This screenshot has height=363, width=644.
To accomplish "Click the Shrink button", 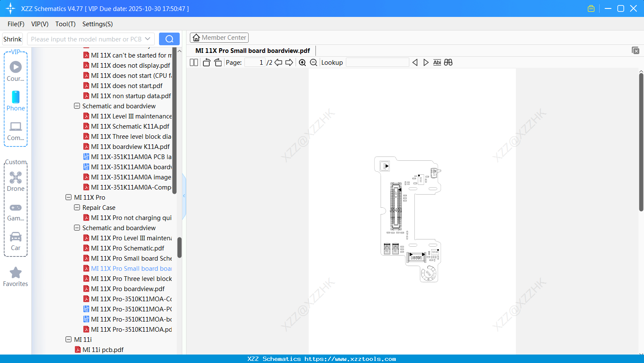I will 12,38.
